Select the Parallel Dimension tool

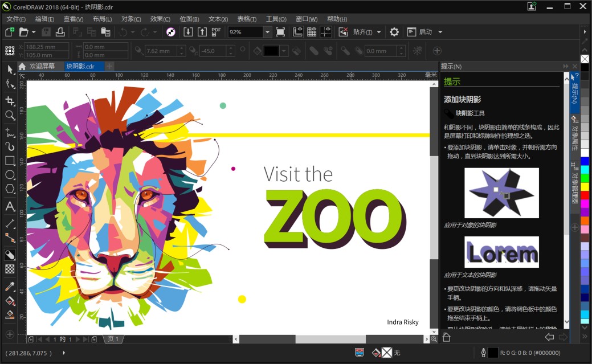(10, 223)
